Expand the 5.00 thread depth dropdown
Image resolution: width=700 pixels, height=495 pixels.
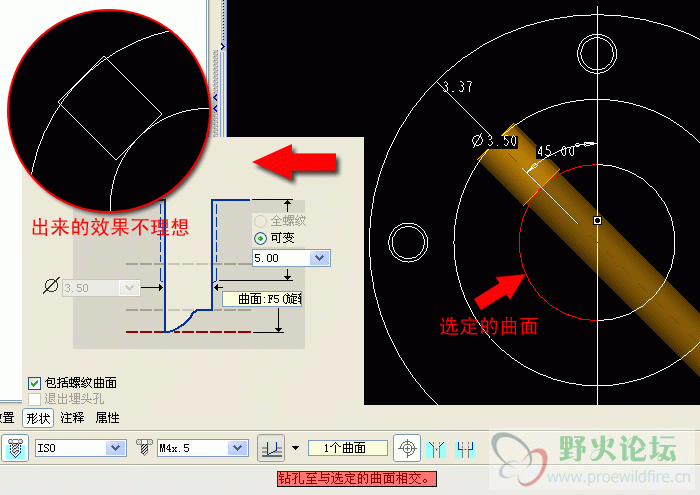click(320, 258)
